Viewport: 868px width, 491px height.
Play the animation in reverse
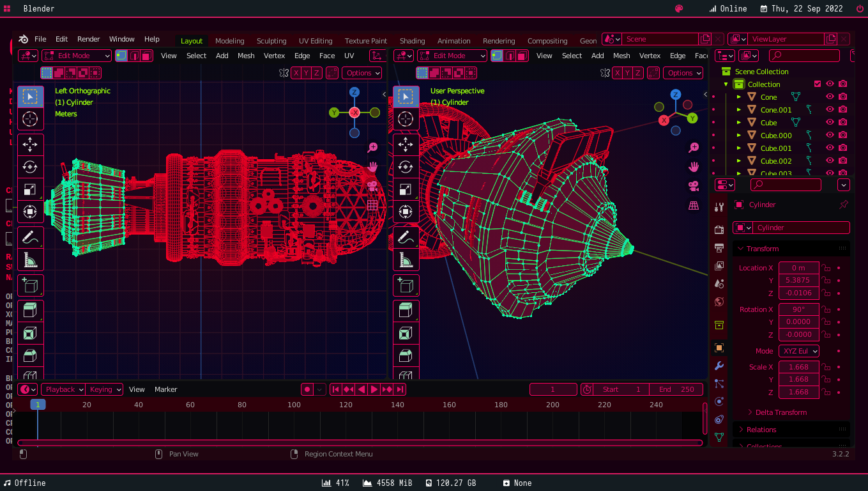click(362, 389)
